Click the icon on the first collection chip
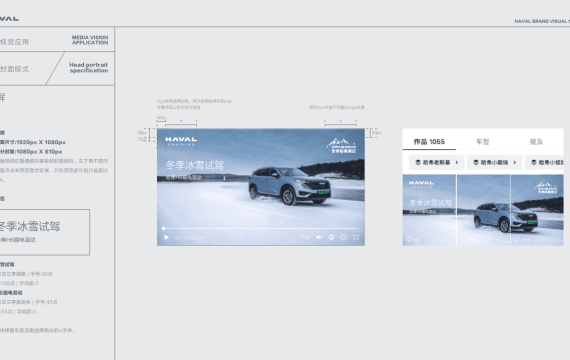Screen dimensions: 570x360 418,162
